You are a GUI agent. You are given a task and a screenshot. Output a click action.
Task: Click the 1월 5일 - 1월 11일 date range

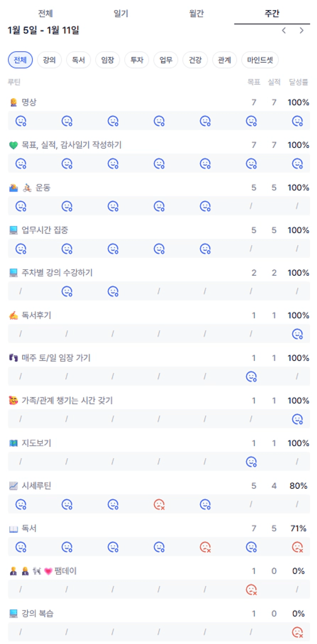pos(43,30)
